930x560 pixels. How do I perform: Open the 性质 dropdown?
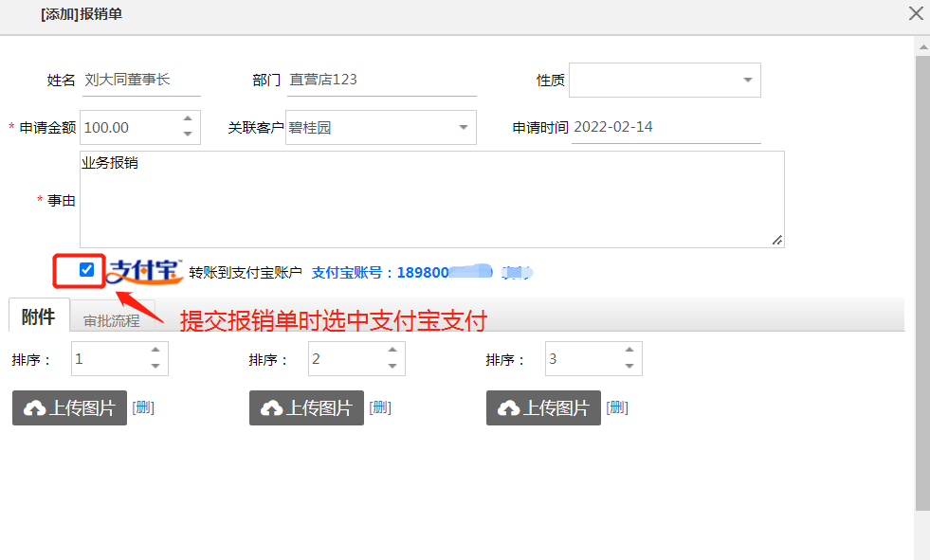747,81
